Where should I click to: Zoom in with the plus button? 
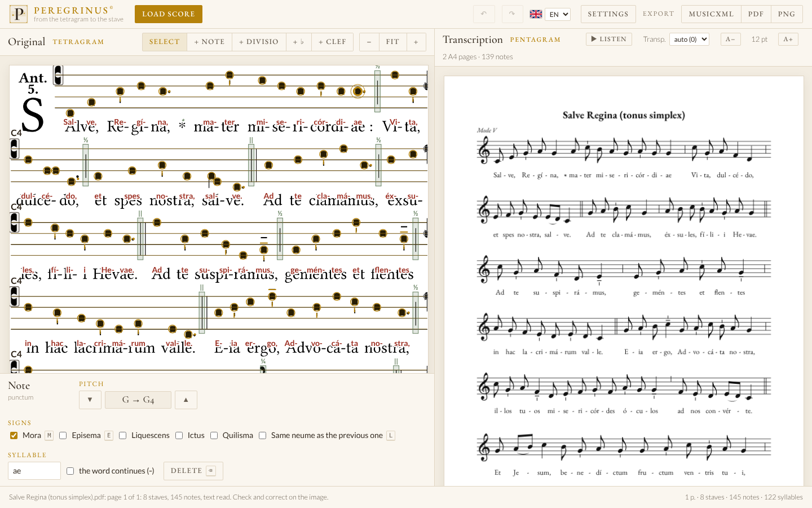(x=416, y=42)
